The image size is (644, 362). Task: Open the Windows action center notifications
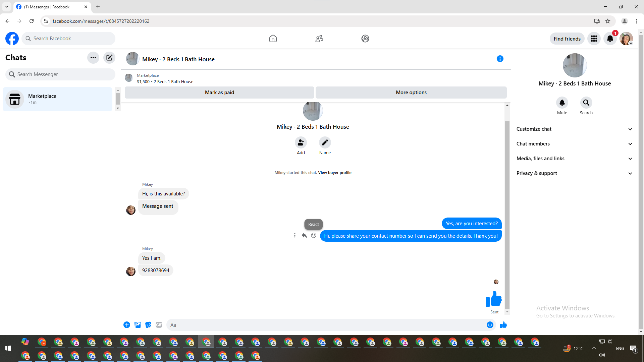634,349
